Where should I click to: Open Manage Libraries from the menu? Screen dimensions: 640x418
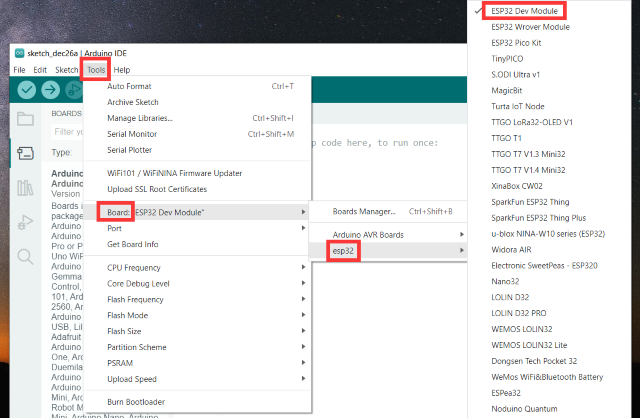198,118
